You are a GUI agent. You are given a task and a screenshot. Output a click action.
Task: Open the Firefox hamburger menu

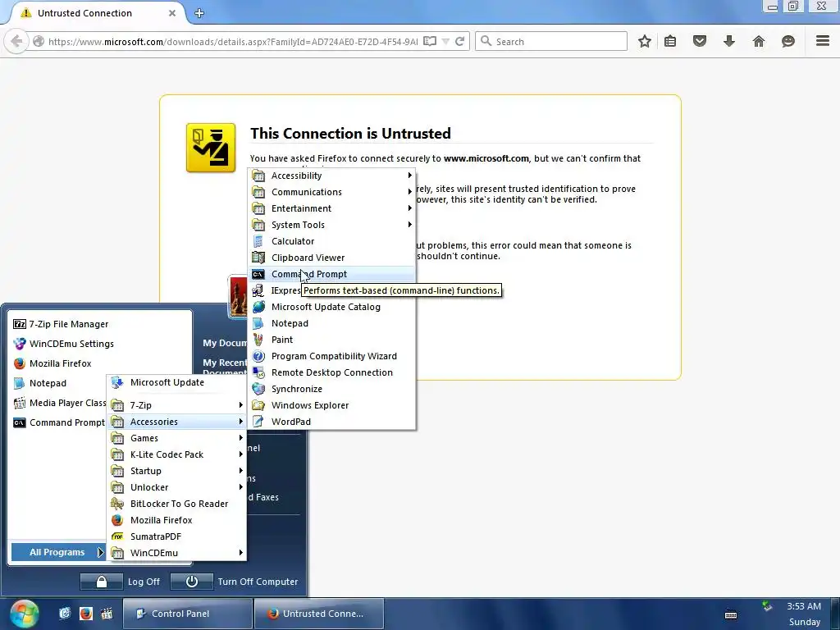point(823,41)
